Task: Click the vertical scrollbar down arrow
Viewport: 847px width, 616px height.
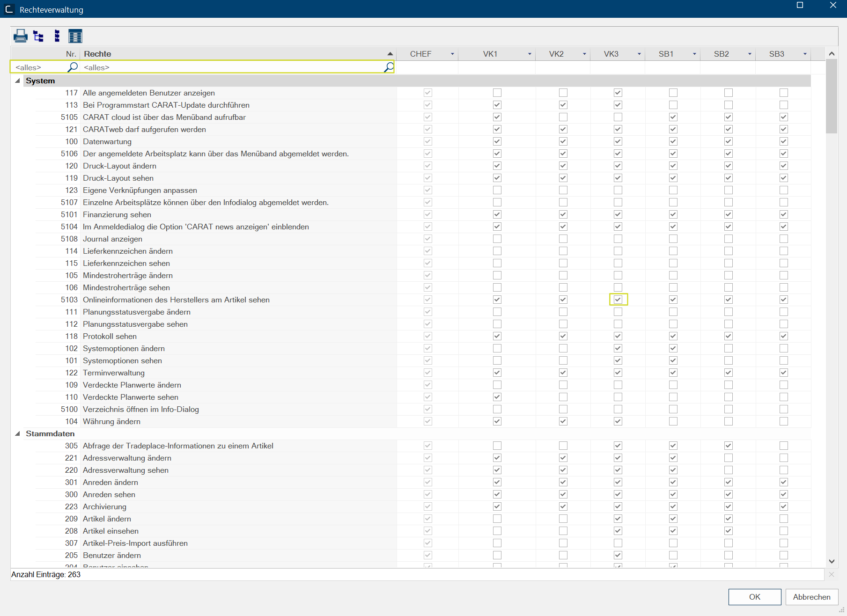Action: click(x=832, y=561)
